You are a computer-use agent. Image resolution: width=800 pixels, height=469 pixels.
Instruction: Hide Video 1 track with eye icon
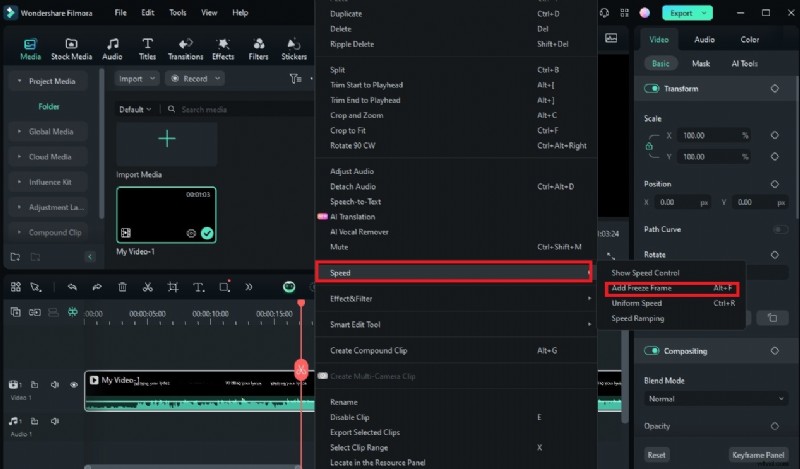(x=73, y=384)
